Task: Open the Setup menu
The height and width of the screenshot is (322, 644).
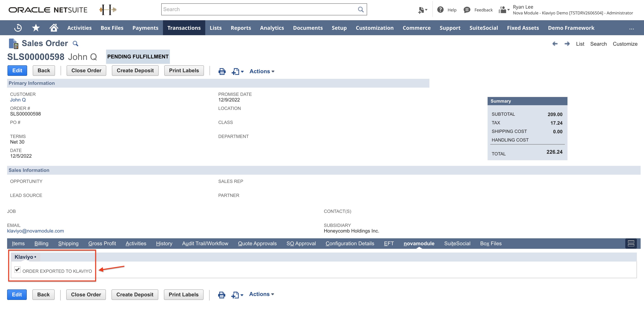Action: point(339,28)
